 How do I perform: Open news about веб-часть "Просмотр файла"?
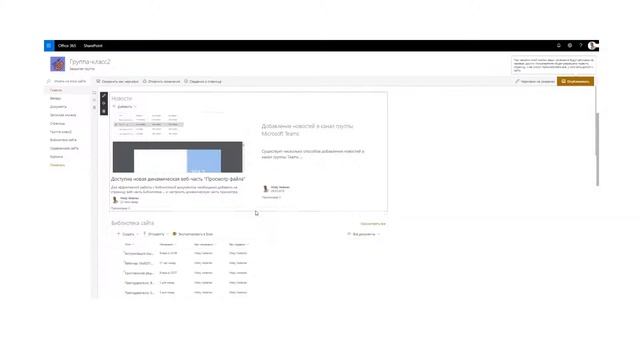tap(178, 179)
